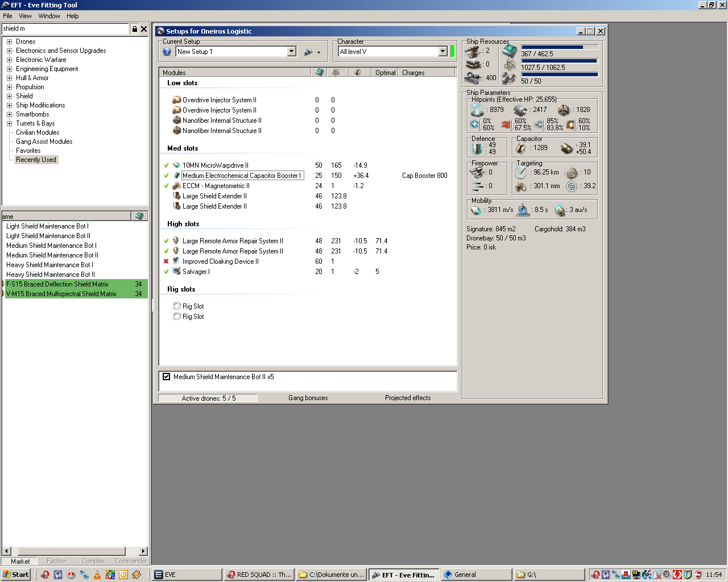Click the calibration icon showing 400
This screenshot has height=582, width=728.
[x=473, y=78]
